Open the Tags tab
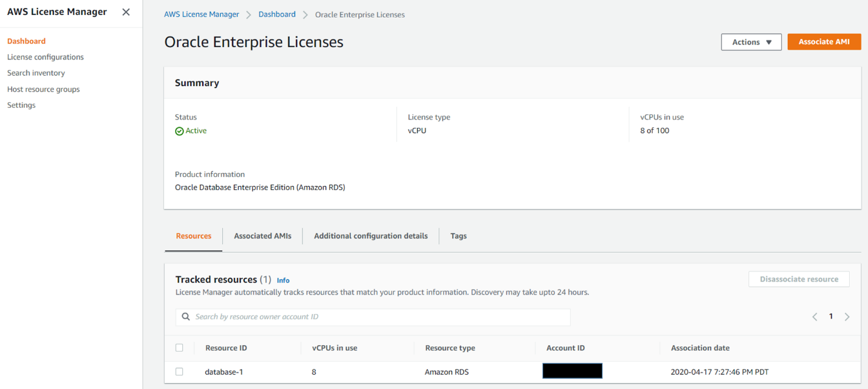This screenshot has width=868, height=389. (459, 236)
